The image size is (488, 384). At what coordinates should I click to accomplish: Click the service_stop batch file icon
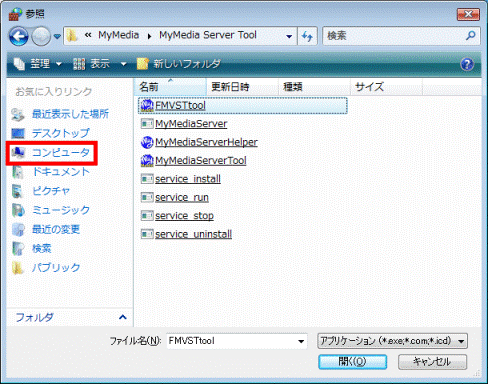pos(147,216)
